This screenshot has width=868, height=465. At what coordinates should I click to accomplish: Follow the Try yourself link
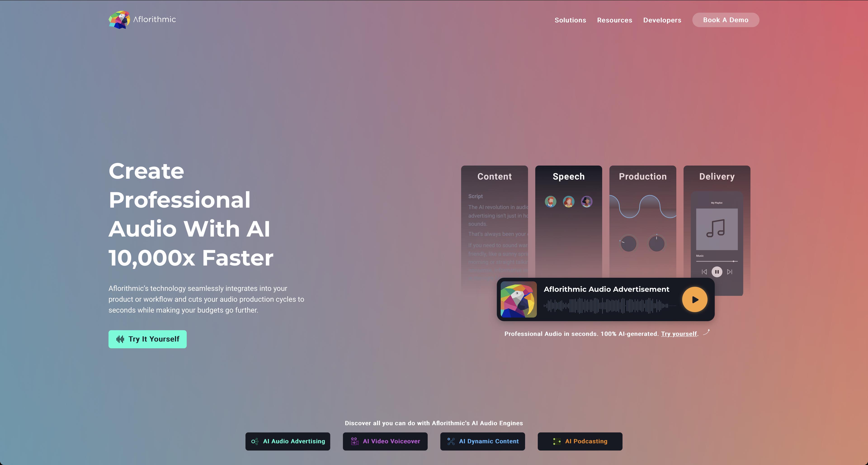(x=679, y=334)
